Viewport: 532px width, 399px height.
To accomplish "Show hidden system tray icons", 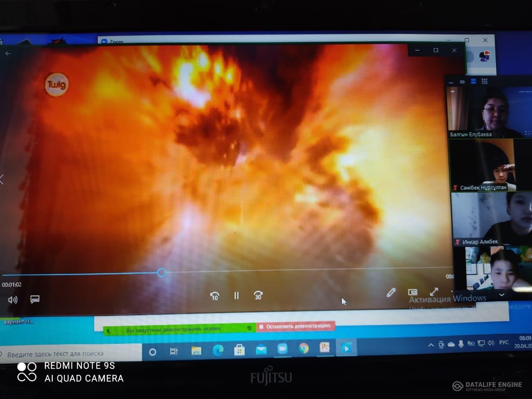I will click(x=431, y=345).
